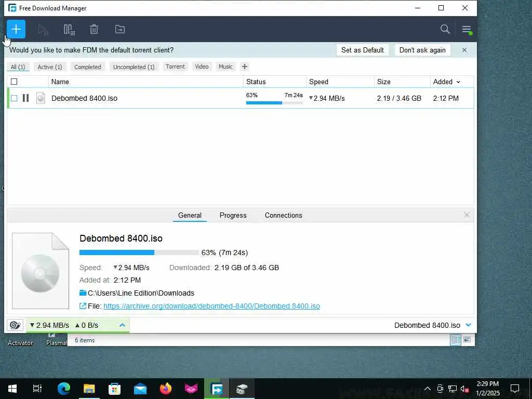
Task: Click the external link icon beside File
Action: pyautogui.click(x=83, y=306)
